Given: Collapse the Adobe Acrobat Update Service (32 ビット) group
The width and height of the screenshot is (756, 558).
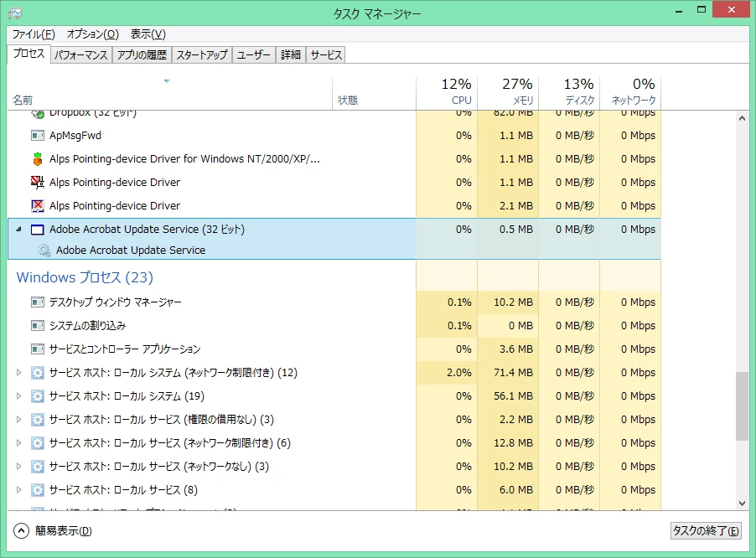Looking at the screenshot, I should 18,230.
